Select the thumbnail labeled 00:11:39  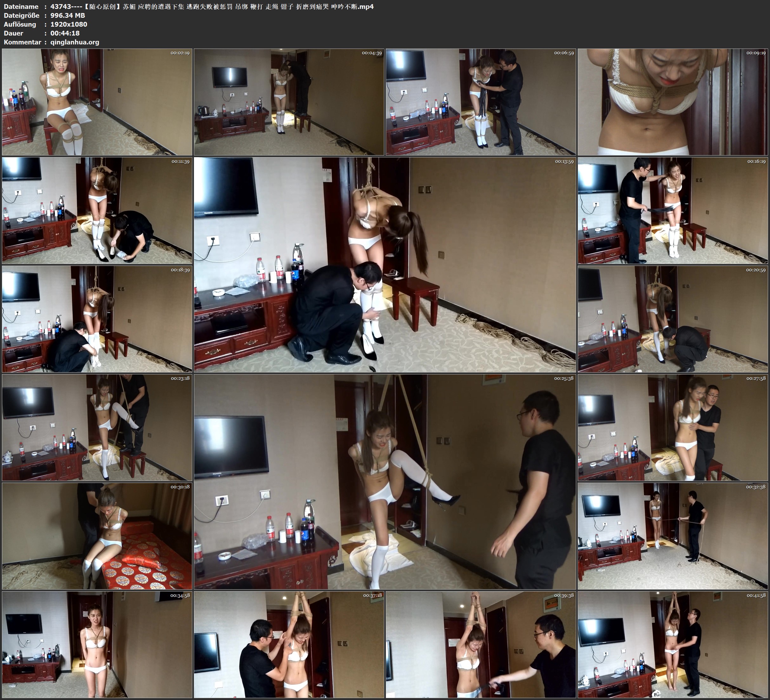97,210
